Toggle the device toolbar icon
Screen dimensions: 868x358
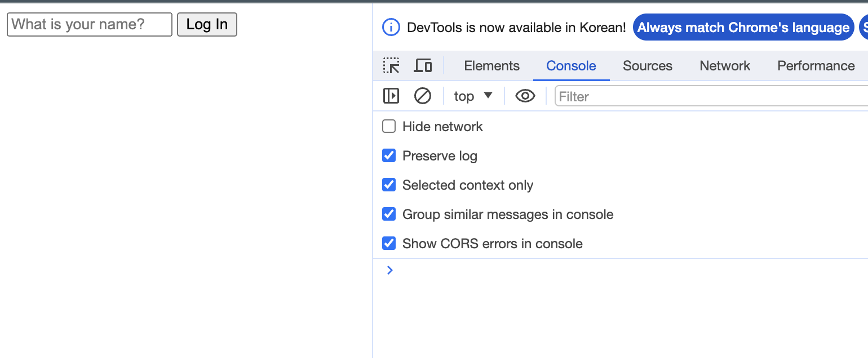tap(423, 66)
